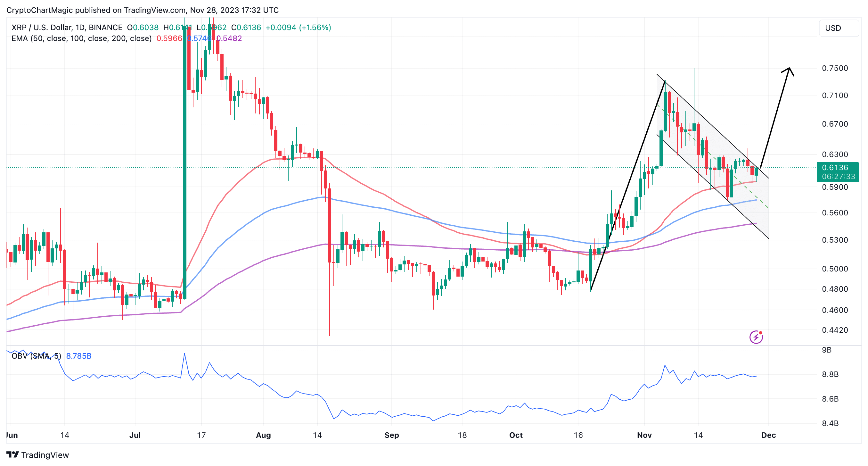Click the 9B OBV scale label
The height and width of the screenshot is (466, 868).
tap(827, 350)
